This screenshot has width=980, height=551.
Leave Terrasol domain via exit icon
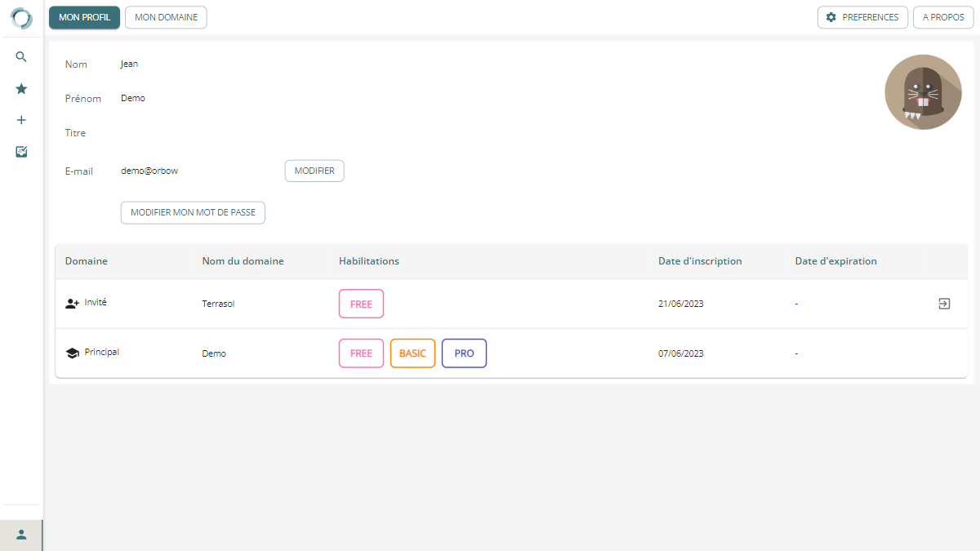click(944, 304)
